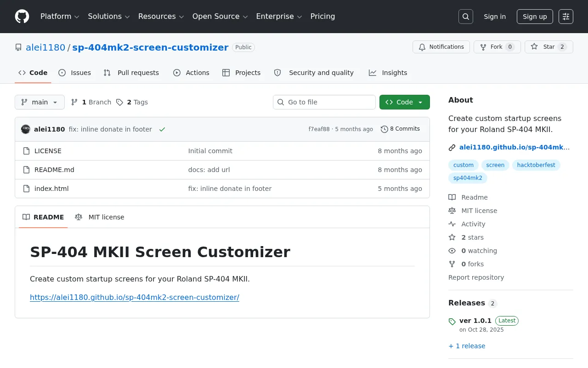The height and width of the screenshot is (368, 588).
Task: Open the Pricing page
Action: 322,17
